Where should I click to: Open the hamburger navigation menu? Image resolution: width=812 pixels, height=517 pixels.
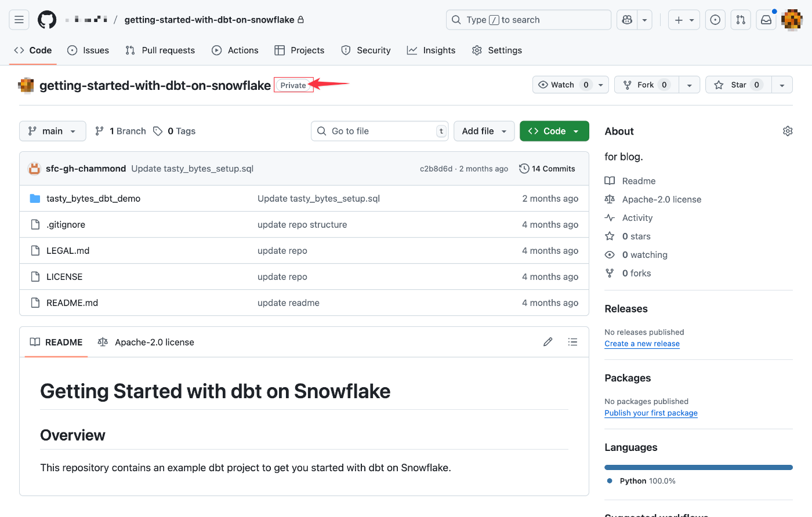pos(19,20)
